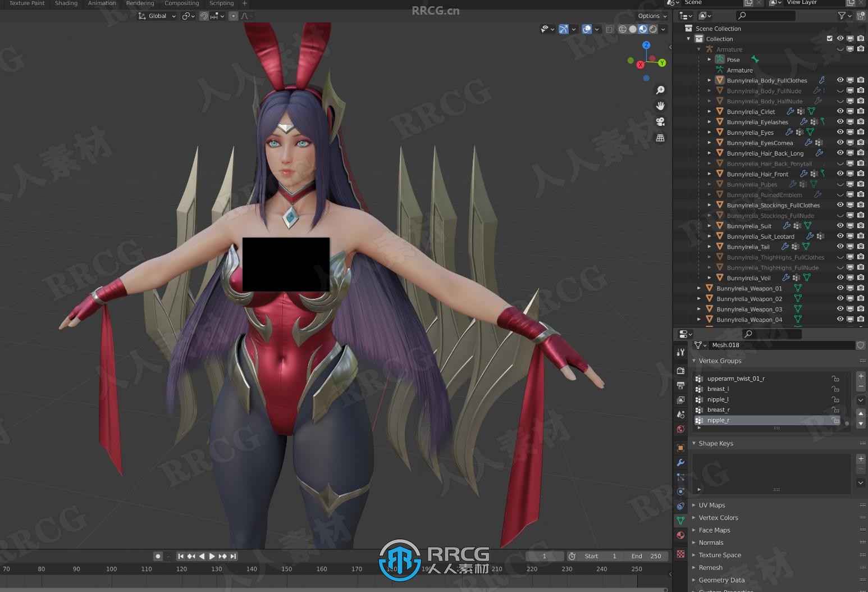Viewport: 868px width, 592px height.
Task: Switch to Animation workspace tab
Action: coord(102,3)
